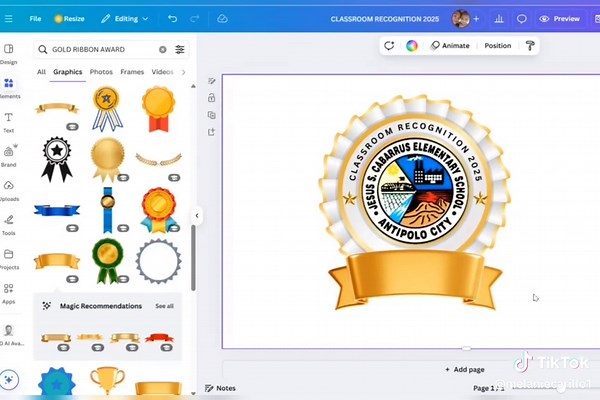
Task: Expand the Editing mode dropdown
Action: pyautogui.click(x=125, y=19)
